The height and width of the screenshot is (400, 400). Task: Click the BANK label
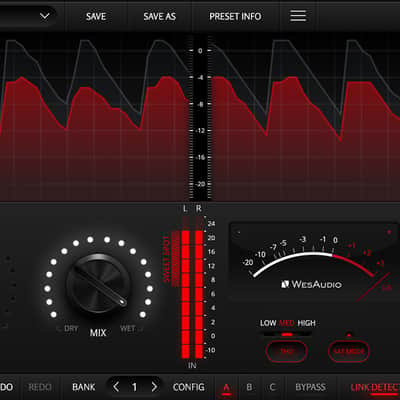pyautogui.click(x=84, y=387)
